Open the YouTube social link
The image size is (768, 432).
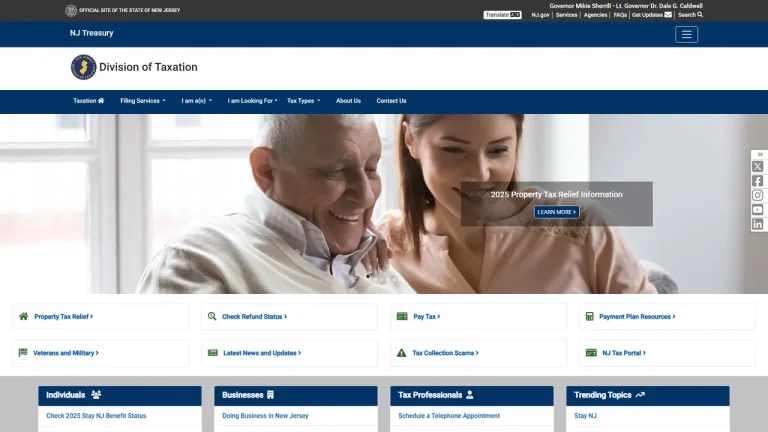(757, 210)
